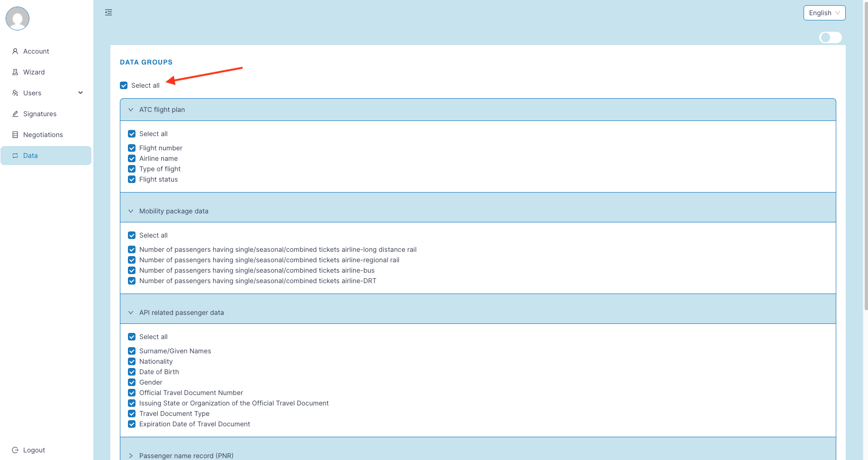This screenshot has width=868, height=460.
Task: Flip the switch near the top right
Action: pos(830,37)
